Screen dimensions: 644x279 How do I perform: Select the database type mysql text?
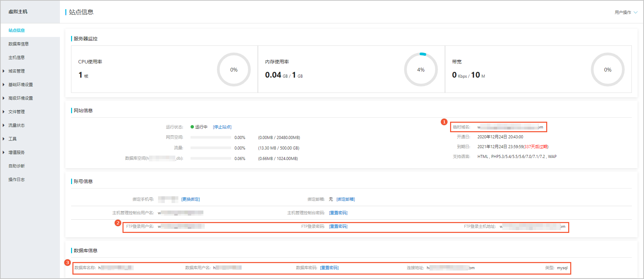[562, 267]
